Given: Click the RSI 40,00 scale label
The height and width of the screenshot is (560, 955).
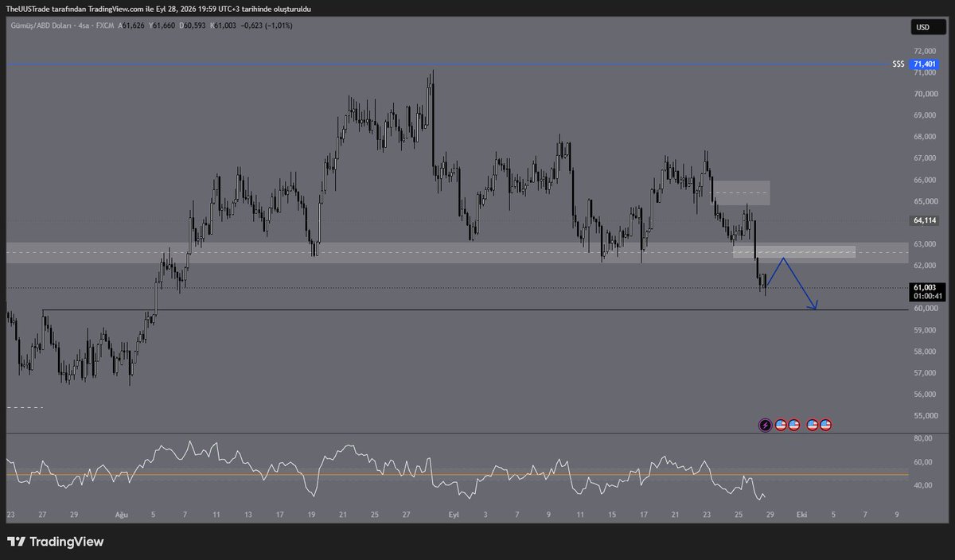Looking at the screenshot, I should click(923, 485).
